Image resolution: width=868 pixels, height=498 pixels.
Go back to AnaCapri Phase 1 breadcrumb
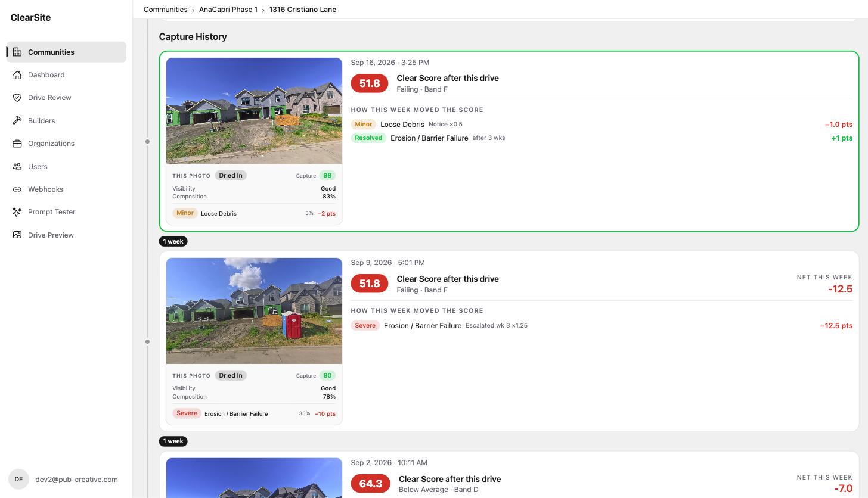tap(228, 10)
